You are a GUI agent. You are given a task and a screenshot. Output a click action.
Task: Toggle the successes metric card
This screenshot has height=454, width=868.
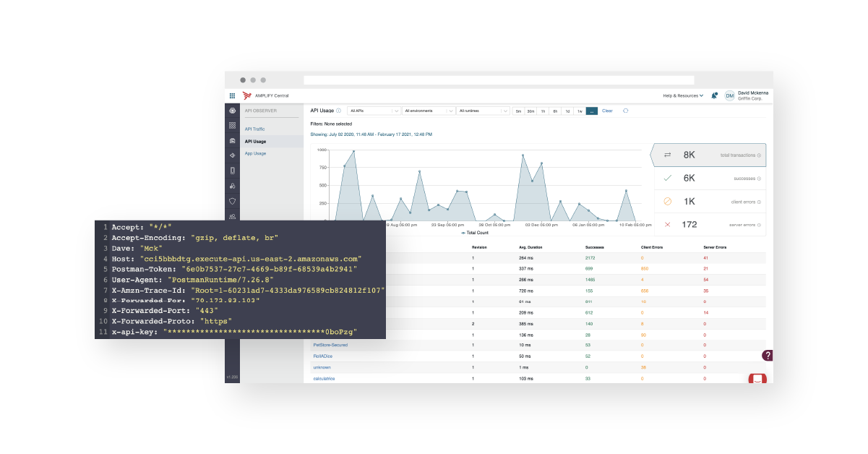(710, 178)
